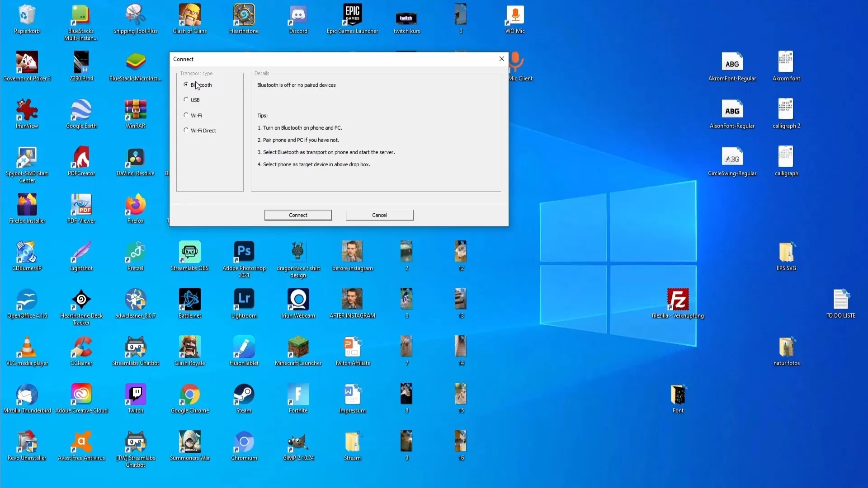Open EPS SVG folder

tap(786, 256)
